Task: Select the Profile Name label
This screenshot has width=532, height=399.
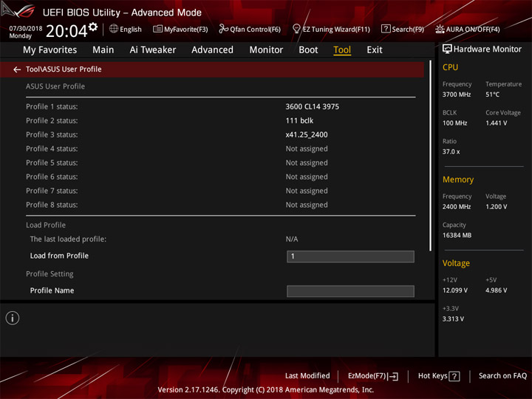Action: tap(52, 290)
